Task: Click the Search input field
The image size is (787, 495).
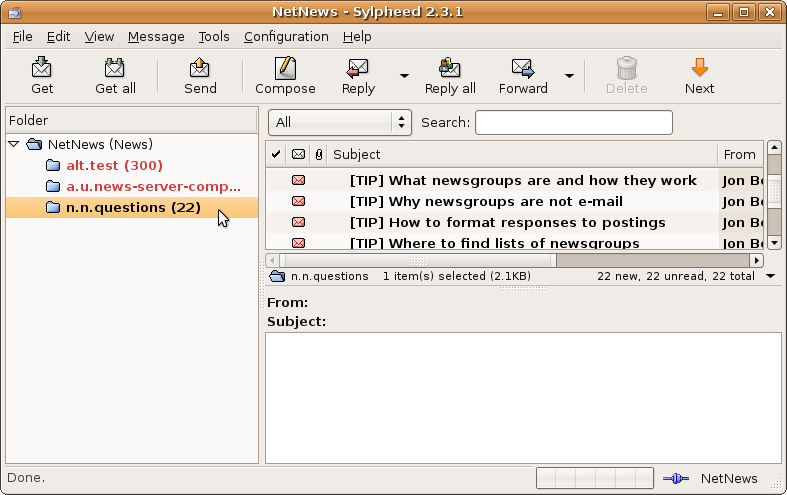Action: pos(573,122)
